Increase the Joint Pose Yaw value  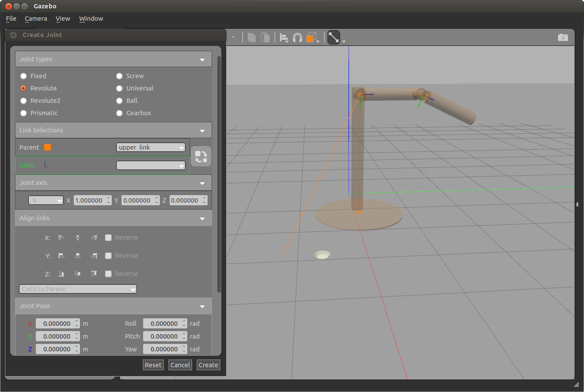(x=184, y=347)
